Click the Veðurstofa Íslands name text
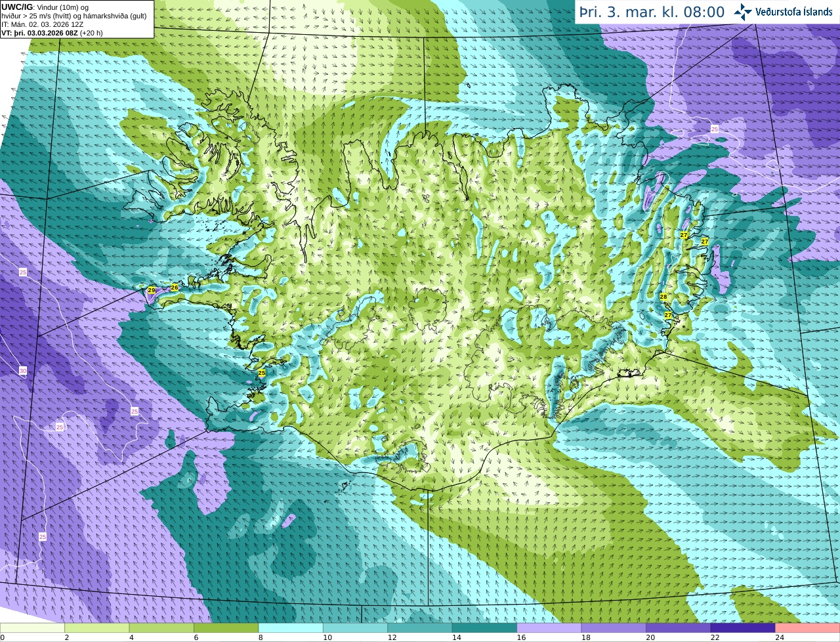 (x=793, y=12)
